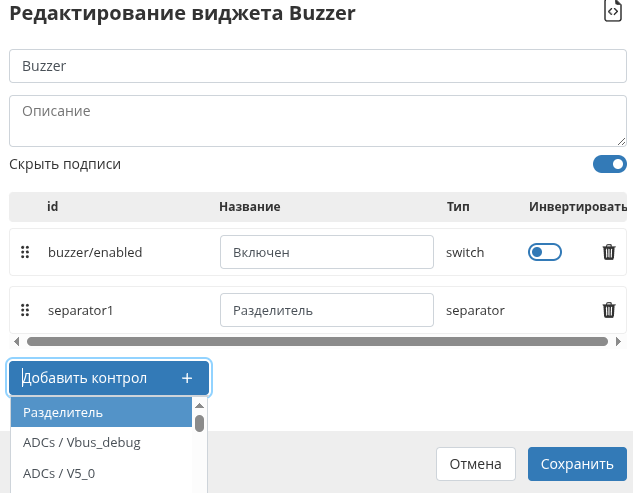Viewport: 633px width, 493px height.
Task: Toggle invert switch for buzzer/enabled
Action: pos(544,252)
